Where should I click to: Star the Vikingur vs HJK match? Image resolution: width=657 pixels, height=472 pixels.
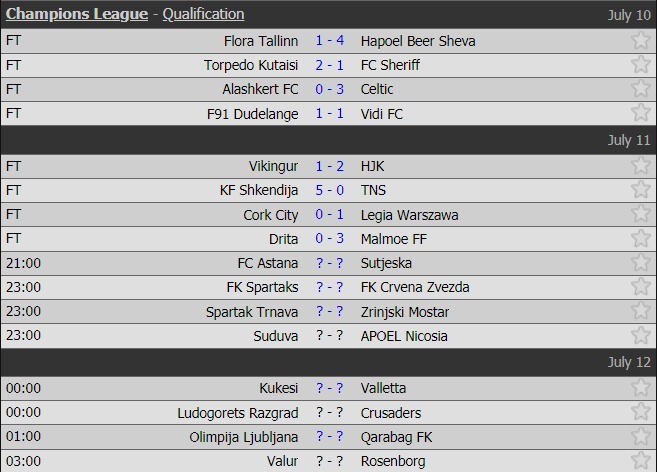[x=641, y=166]
